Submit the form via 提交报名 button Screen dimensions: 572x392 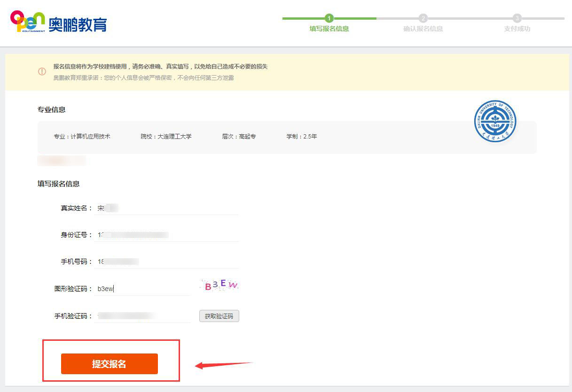click(x=110, y=363)
